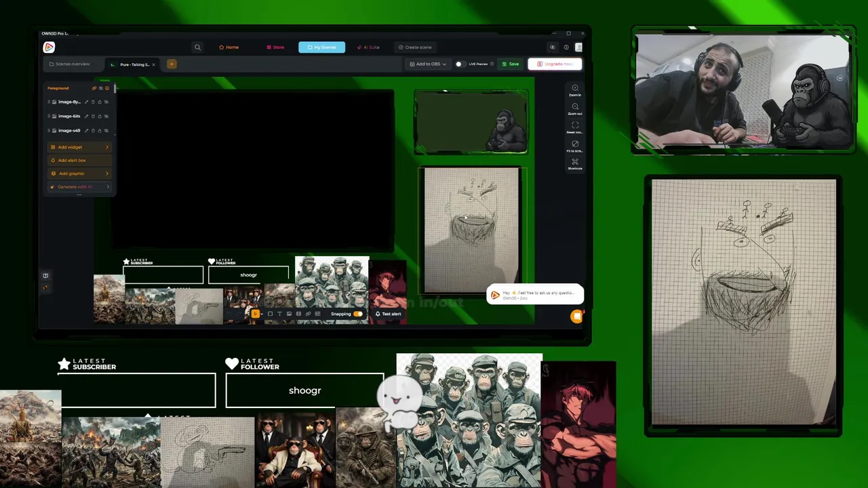This screenshot has height=488, width=868.
Task: Open the search magnifier in top bar
Action: tap(197, 47)
